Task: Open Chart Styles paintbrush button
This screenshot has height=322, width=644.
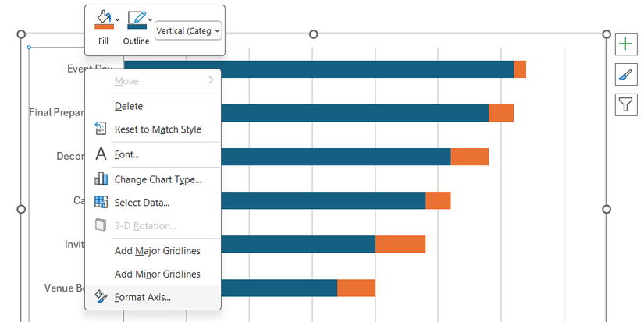Action: pos(626,74)
